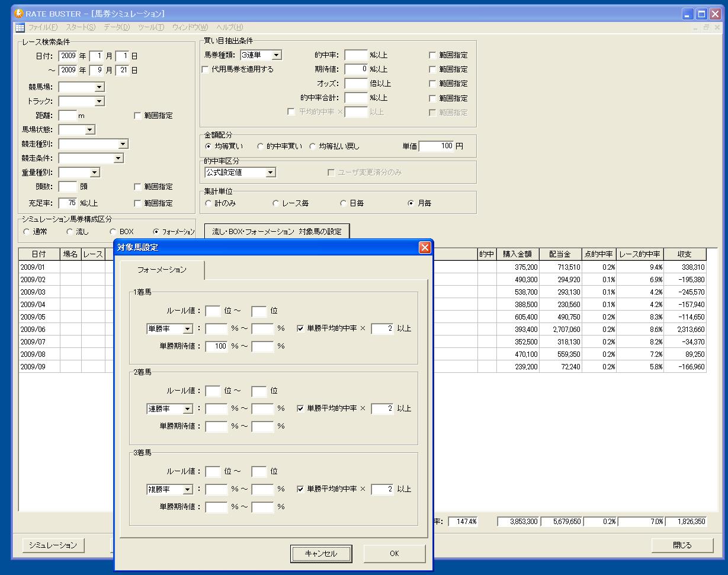Viewport: 728px width, 575px height.
Task: Open the 連勝率 dropdown under 2着馬
Action: click(187, 409)
